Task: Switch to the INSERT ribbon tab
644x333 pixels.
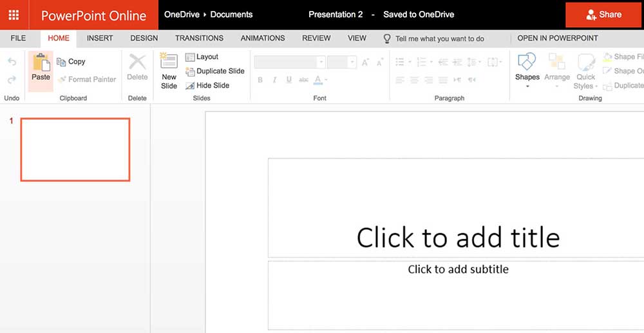Action: point(100,38)
